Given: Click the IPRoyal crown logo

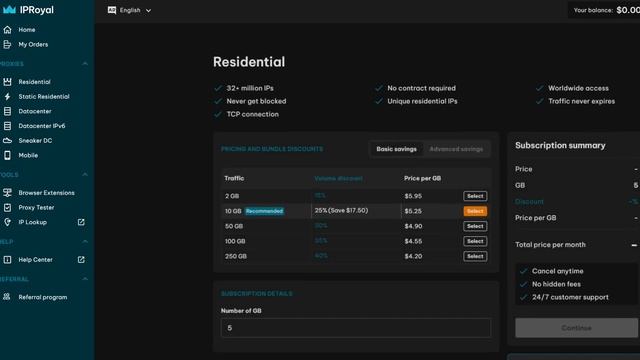Looking at the screenshot, I should (x=9, y=10).
